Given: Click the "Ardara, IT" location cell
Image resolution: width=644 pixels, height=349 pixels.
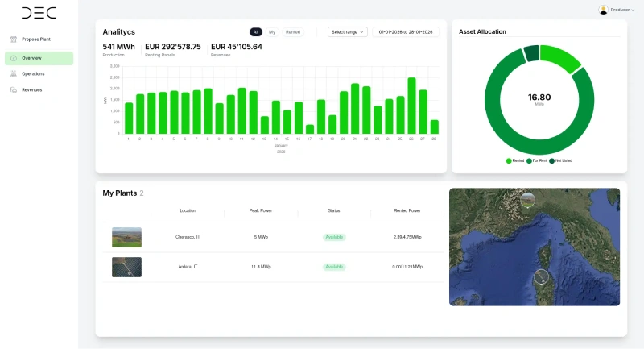Looking at the screenshot, I should [188, 267].
